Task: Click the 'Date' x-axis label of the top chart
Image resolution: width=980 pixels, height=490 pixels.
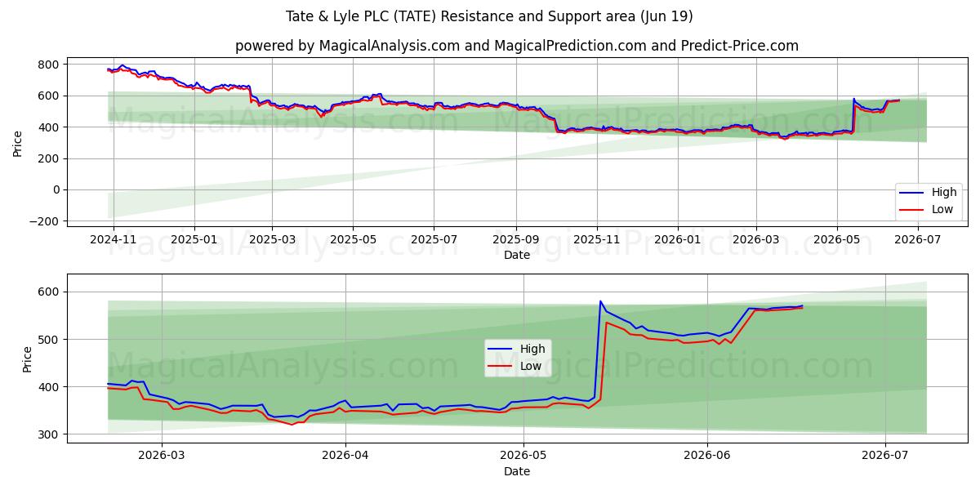Action: click(x=517, y=255)
